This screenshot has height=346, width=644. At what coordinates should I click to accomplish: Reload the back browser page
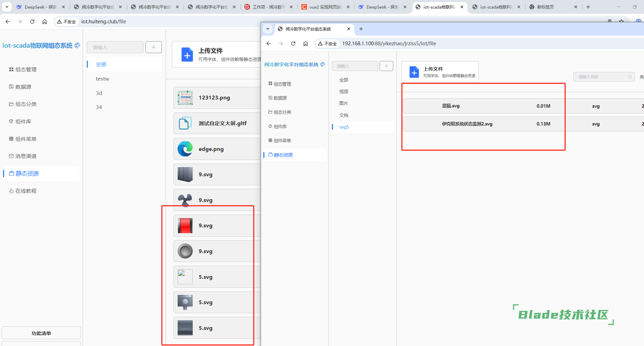(x=32, y=22)
